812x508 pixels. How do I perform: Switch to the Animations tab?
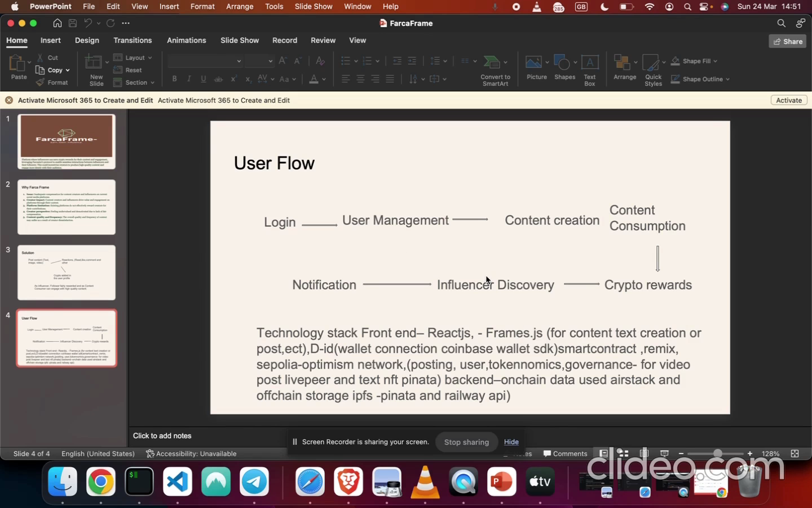click(x=186, y=40)
